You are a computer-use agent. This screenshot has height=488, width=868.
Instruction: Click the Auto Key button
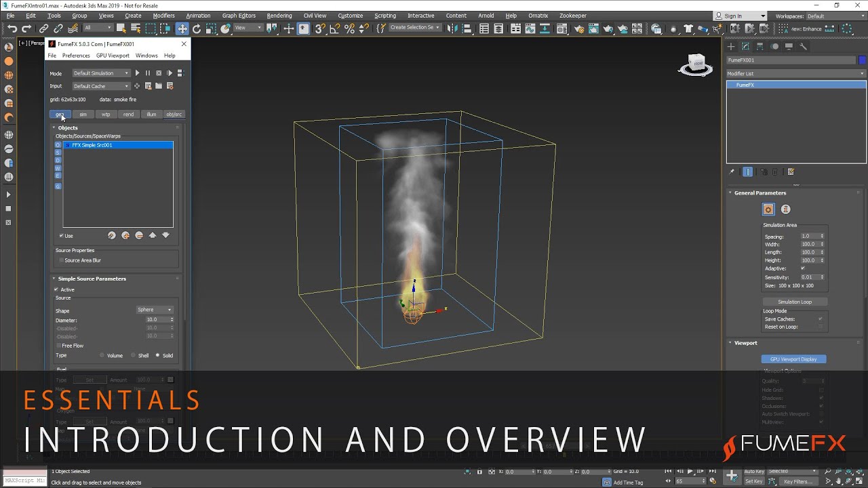[x=754, y=471]
